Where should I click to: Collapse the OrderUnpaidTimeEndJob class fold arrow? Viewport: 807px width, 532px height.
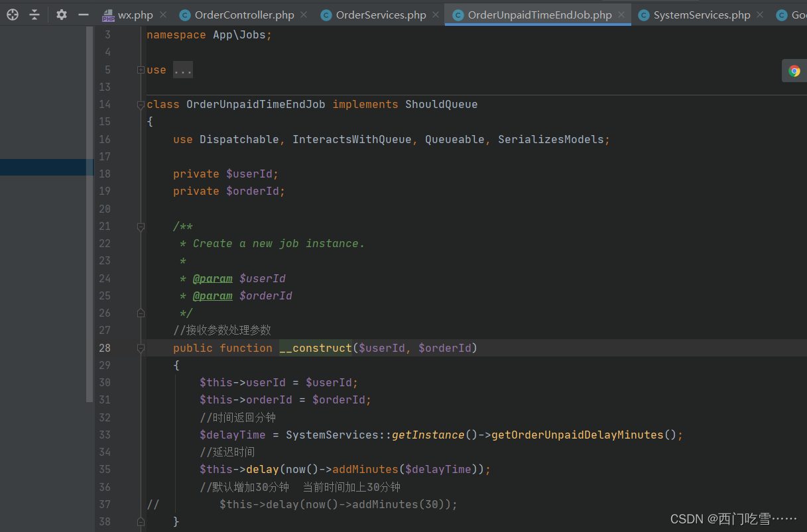click(140, 104)
